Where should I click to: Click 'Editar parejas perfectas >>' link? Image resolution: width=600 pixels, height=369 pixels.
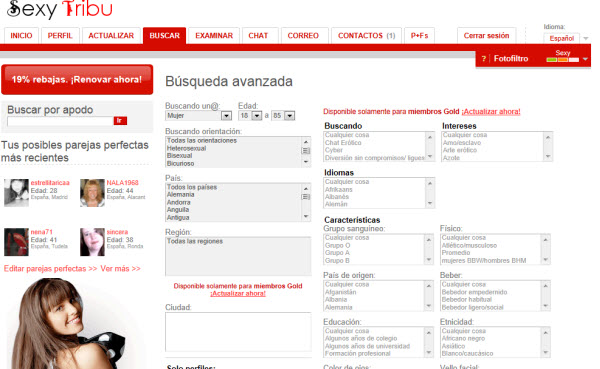click(51, 269)
